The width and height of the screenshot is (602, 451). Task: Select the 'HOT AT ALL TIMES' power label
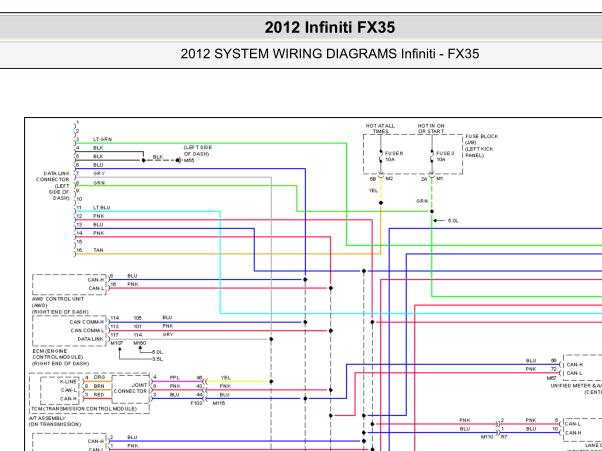coord(380,129)
